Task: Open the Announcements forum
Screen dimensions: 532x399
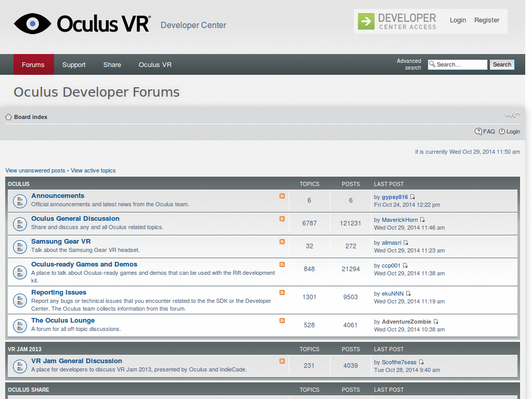Action: (x=58, y=196)
